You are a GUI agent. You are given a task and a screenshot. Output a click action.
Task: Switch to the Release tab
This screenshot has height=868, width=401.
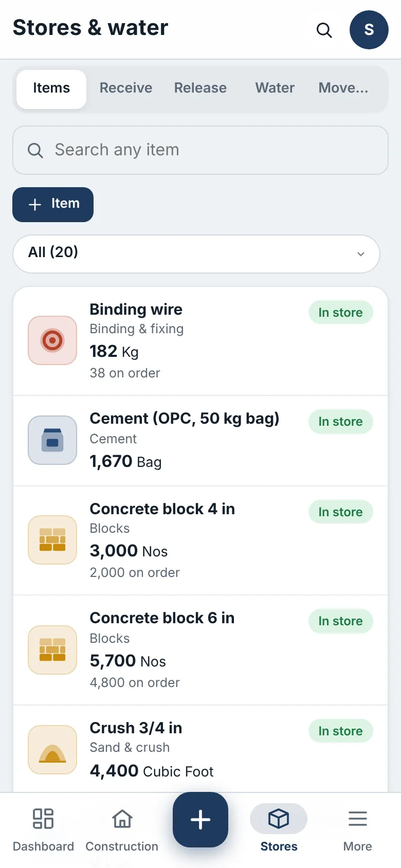coord(200,88)
